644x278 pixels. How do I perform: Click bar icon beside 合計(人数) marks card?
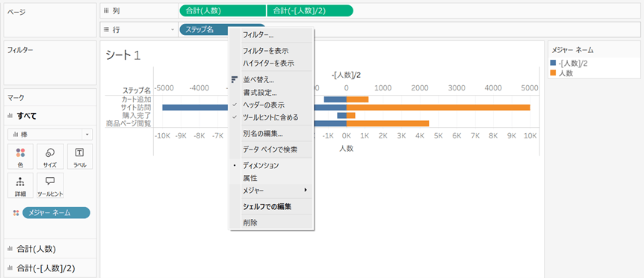(10, 249)
